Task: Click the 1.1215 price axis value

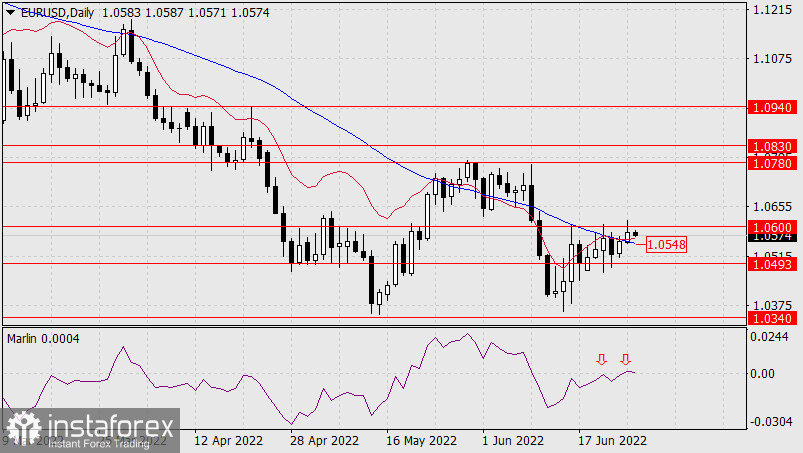Action: [x=772, y=10]
